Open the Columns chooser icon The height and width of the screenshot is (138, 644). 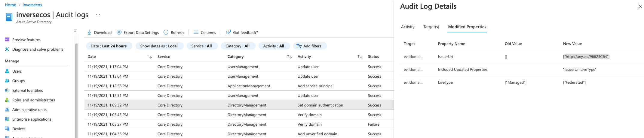point(196,32)
